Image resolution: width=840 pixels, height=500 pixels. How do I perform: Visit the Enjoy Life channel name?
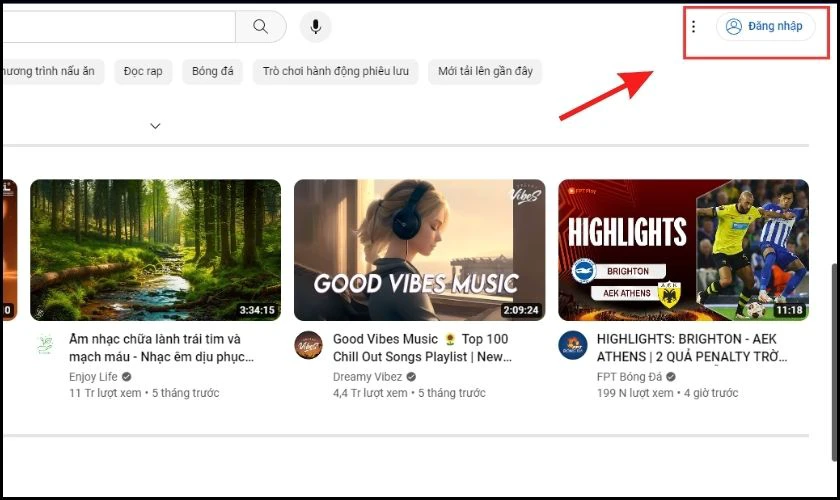[93, 377]
